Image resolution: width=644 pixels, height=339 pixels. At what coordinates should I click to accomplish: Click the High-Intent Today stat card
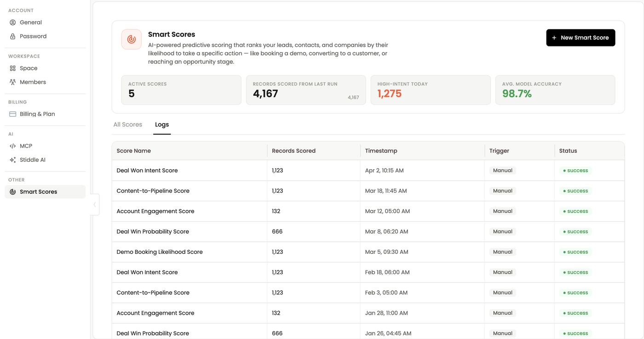tap(431, 90)
